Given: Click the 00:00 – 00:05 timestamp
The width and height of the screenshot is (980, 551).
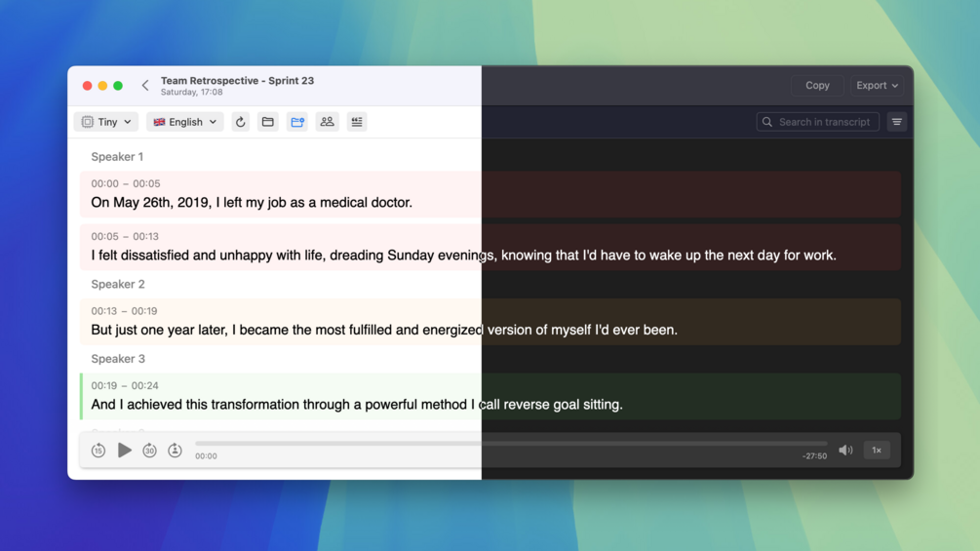Looking at the screenshot, I should [x=126, y=183].
